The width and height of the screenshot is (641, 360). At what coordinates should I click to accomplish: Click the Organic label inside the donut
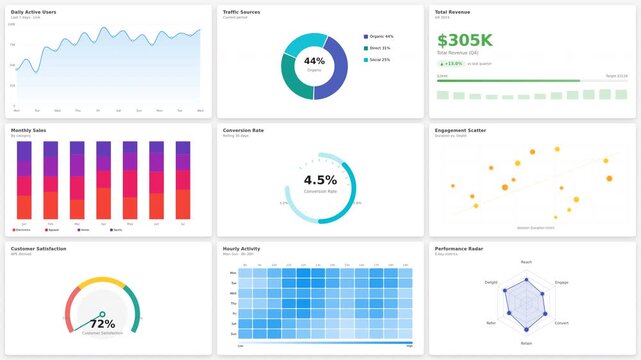(314, 70)
